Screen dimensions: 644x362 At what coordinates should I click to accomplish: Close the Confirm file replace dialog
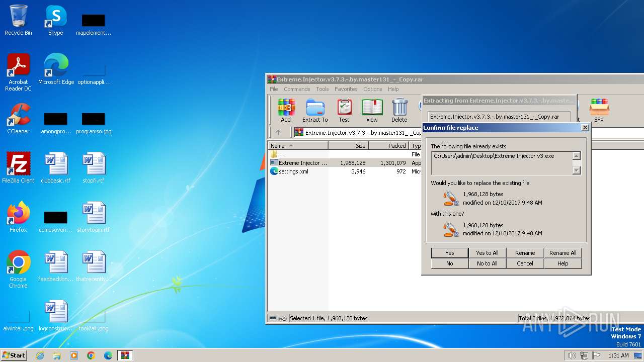(585, 128)
